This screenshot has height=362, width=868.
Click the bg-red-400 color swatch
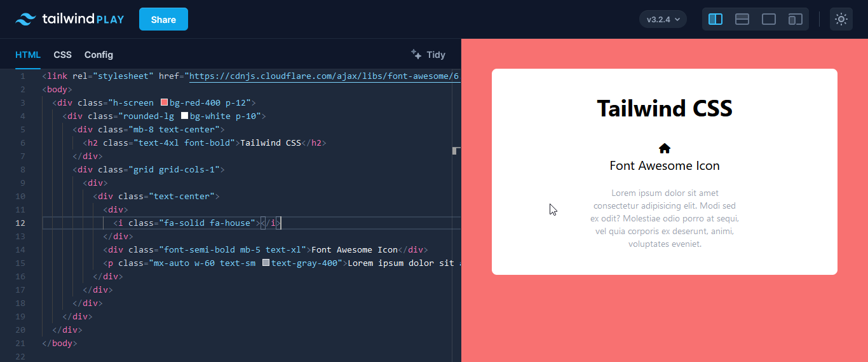pos(164,102)
